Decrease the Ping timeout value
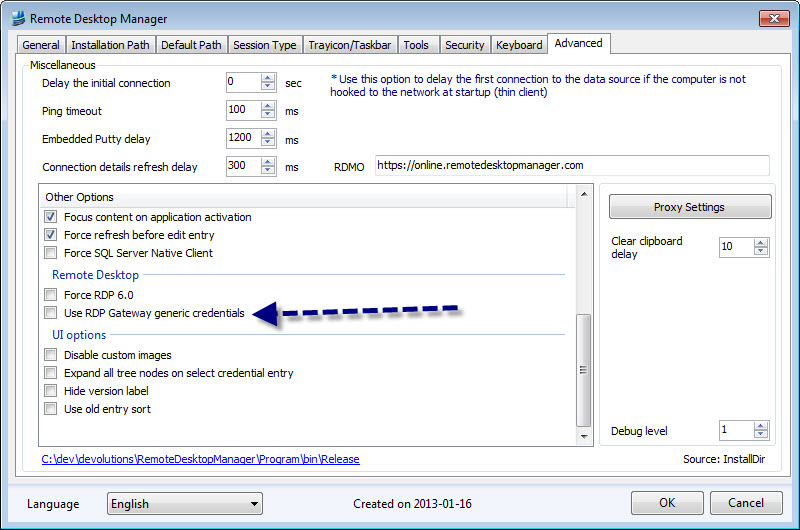 pos(268,114)
